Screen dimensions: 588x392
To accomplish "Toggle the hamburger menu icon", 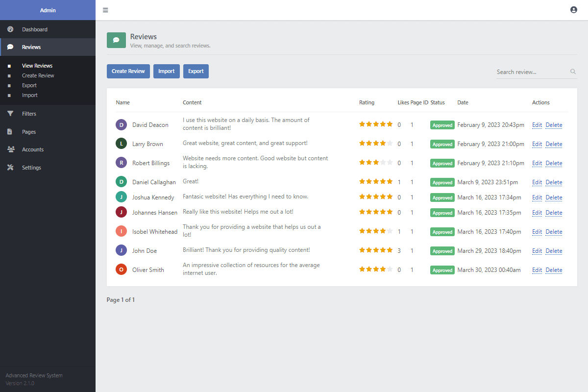I will [106, 10].
